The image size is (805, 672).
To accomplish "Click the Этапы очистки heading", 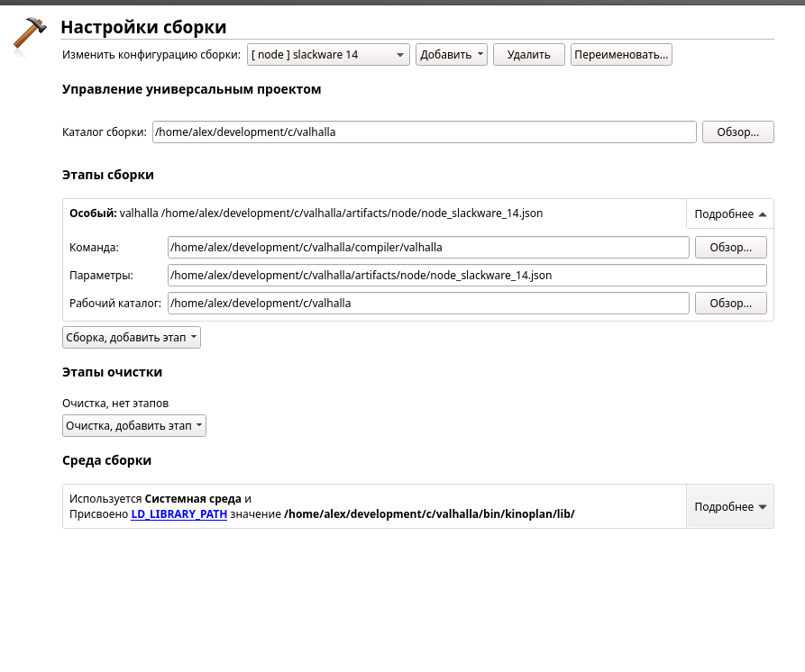I will 112,372.
